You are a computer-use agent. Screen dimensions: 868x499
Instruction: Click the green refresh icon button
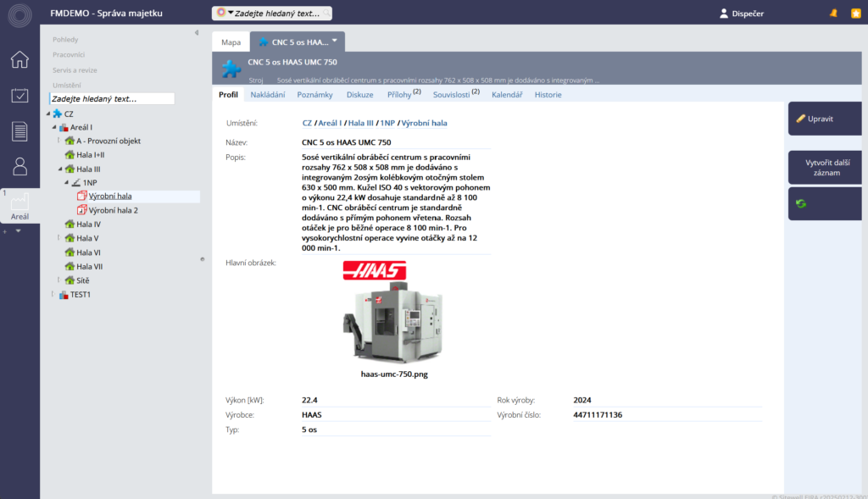801,203
